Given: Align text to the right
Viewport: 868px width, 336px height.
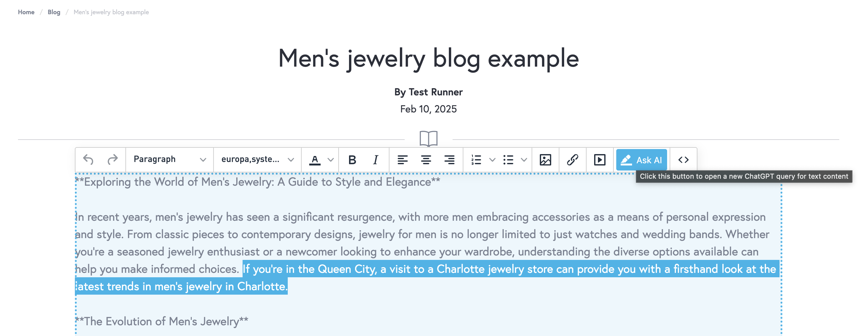Looking at the screenshot, I should [449, 160].
